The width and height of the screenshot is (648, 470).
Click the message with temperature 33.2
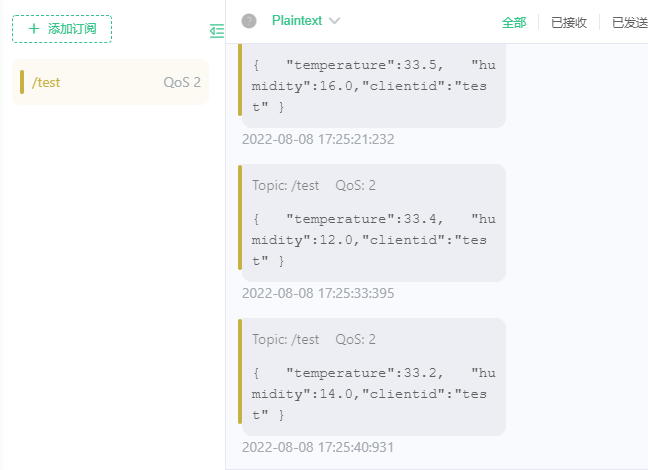[373, 392]
